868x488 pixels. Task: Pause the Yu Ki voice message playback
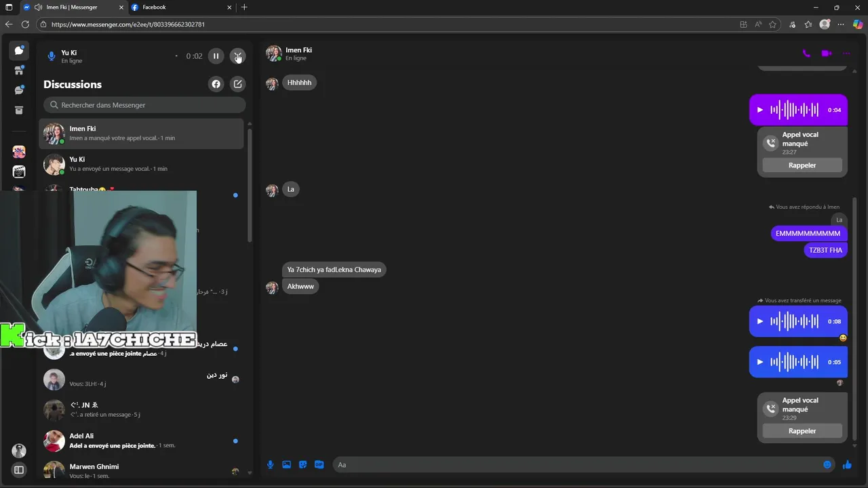click(216, 56)
